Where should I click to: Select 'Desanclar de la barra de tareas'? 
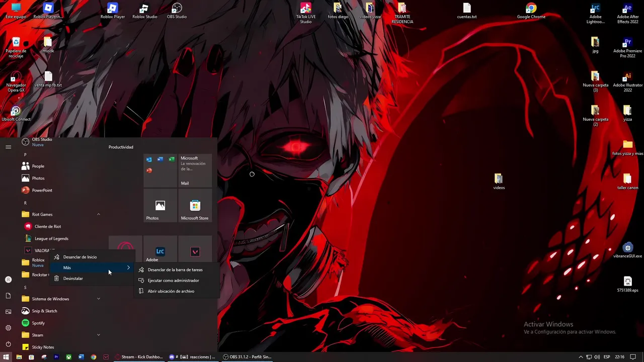[175, 270]
